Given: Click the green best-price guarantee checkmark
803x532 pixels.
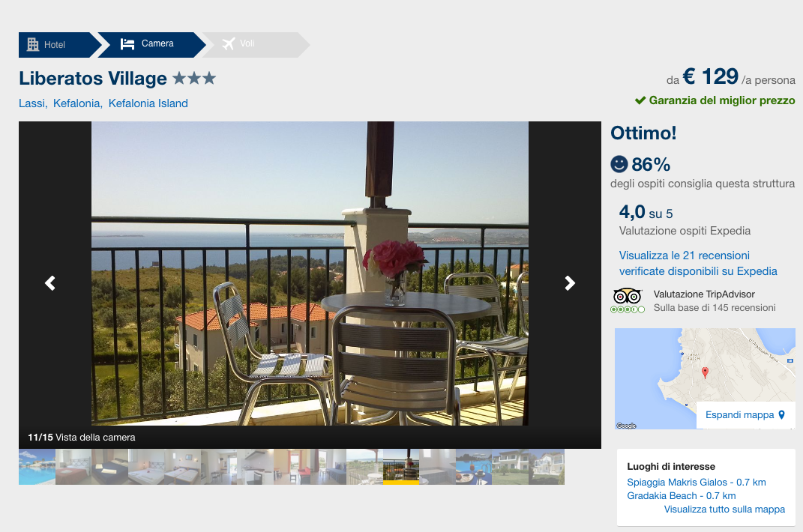Looking at the screenshot, I should (x=640, y=100).
